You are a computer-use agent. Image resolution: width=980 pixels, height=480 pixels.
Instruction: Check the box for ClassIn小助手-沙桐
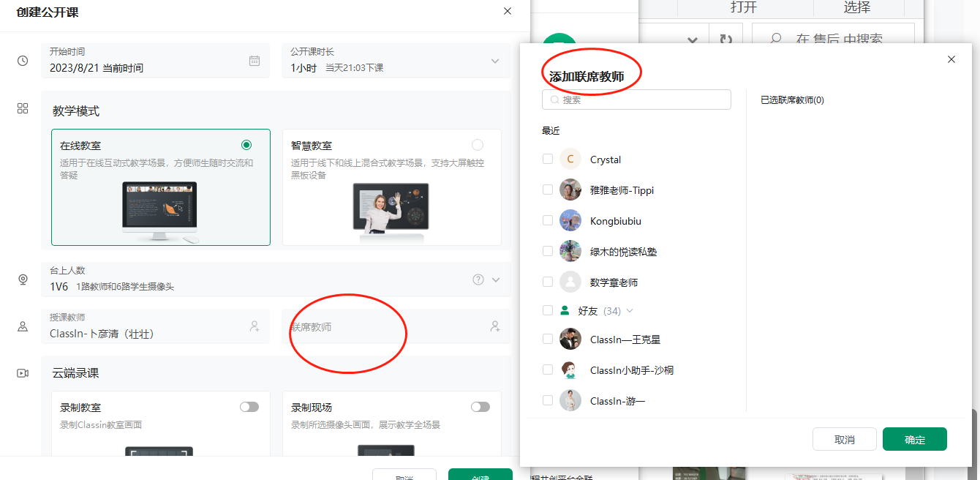point(548,370)
